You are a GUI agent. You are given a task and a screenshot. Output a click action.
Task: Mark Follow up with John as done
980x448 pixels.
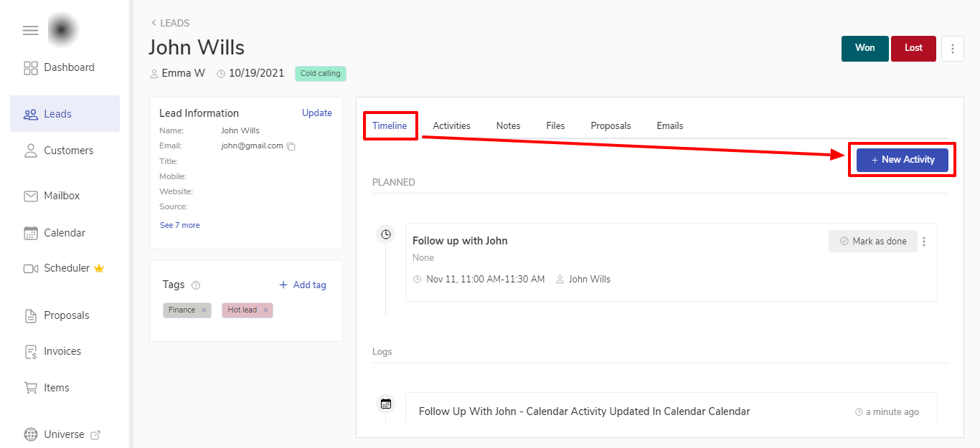(x=873, y=242)
